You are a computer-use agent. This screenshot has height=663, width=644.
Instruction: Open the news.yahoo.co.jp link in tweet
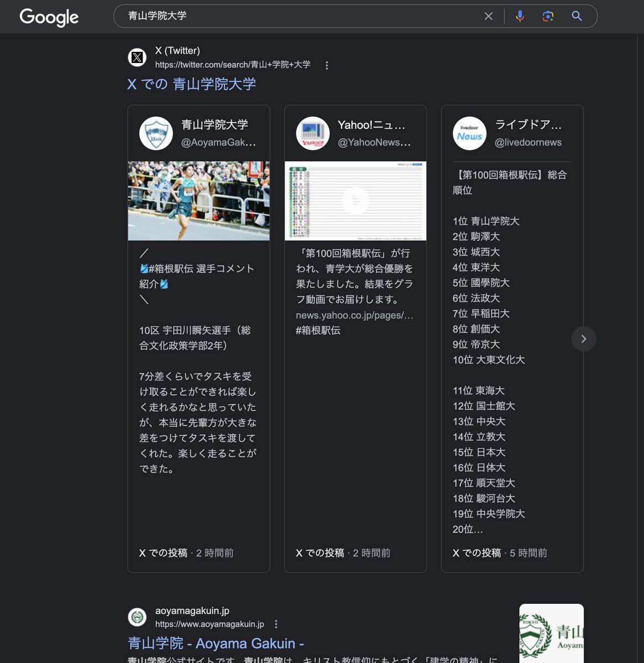tap(354, 315)
